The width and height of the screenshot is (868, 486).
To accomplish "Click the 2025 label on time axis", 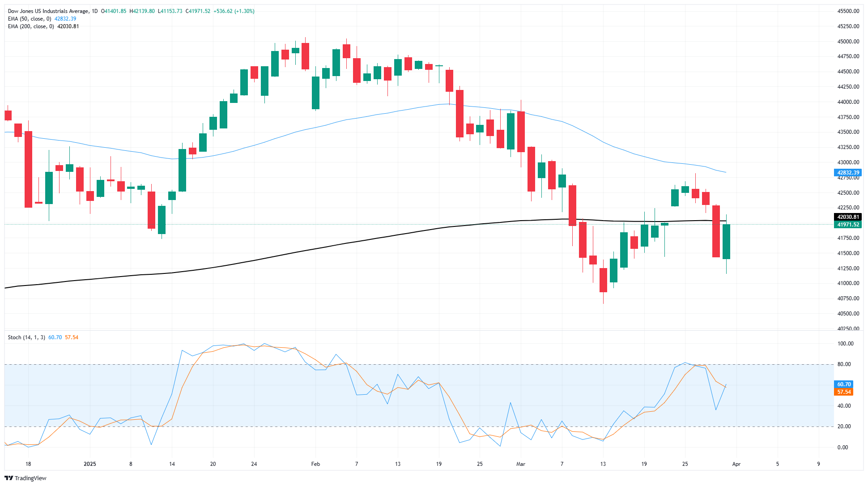I will coord(90,464).
